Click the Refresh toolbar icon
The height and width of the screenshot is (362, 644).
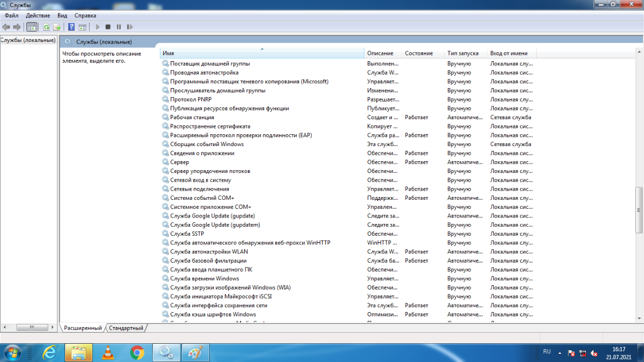click(46, 27)
